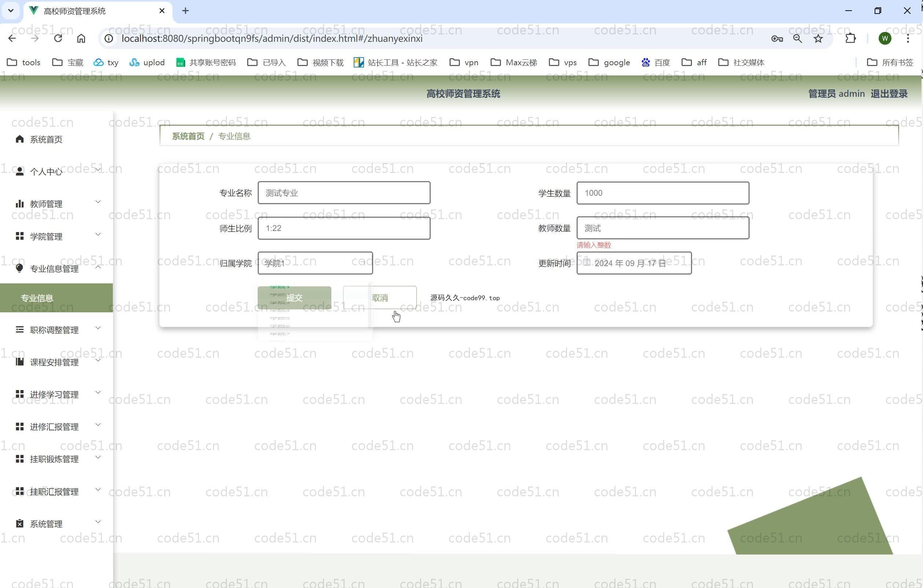
Task: Click the clipboard icon beside 系统管理
Action: coord(19,523)
